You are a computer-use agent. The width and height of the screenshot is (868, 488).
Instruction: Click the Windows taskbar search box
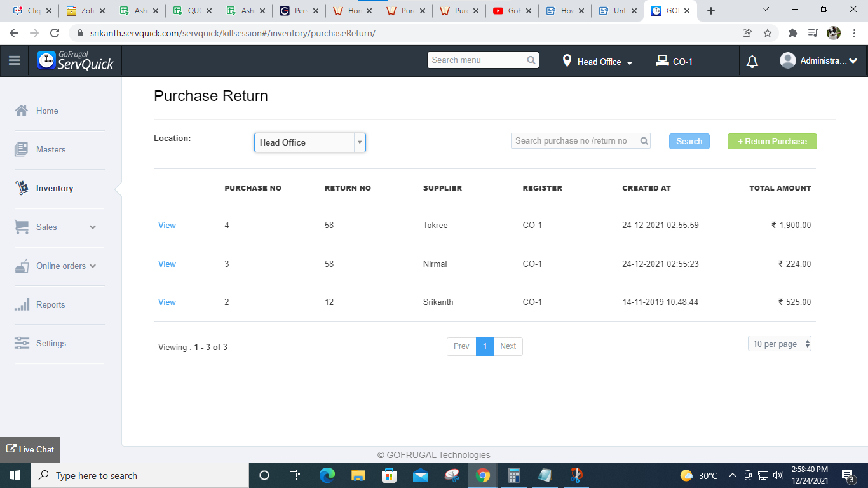[x=139, y=475]
